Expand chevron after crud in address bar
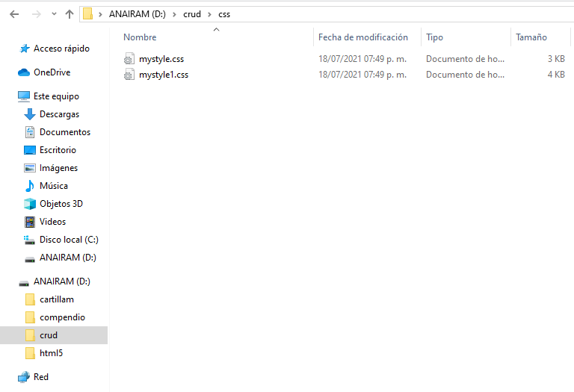This screenshot has width=574, height=392. 210,14
